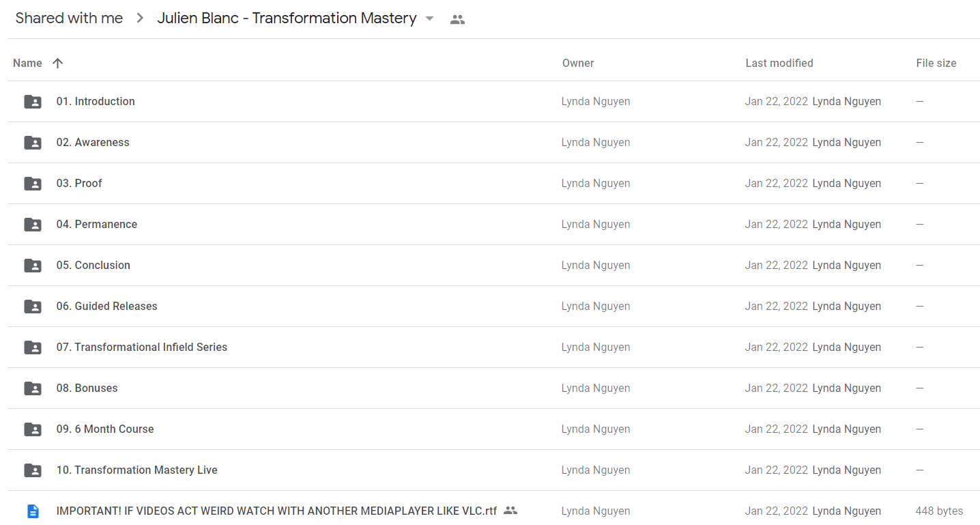
Task: Sort files by the Name column header
Action: pyautogui.click(x=27, y=63)
